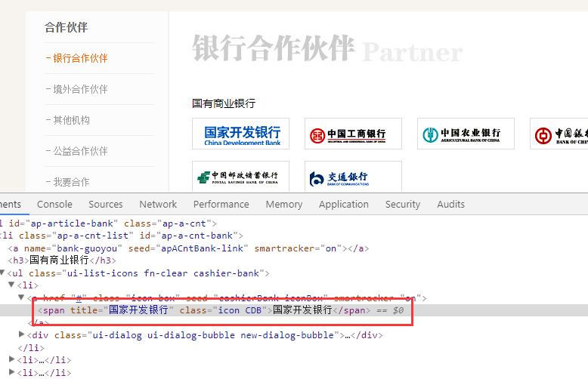
Task: Switch to the Console tab
Action: tap(54, 204)
